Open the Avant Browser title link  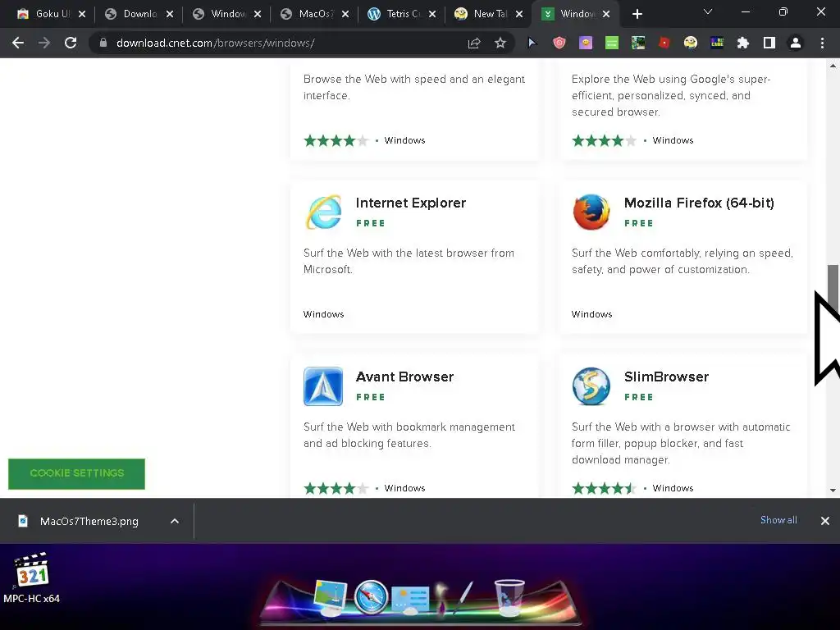(404, 377)
